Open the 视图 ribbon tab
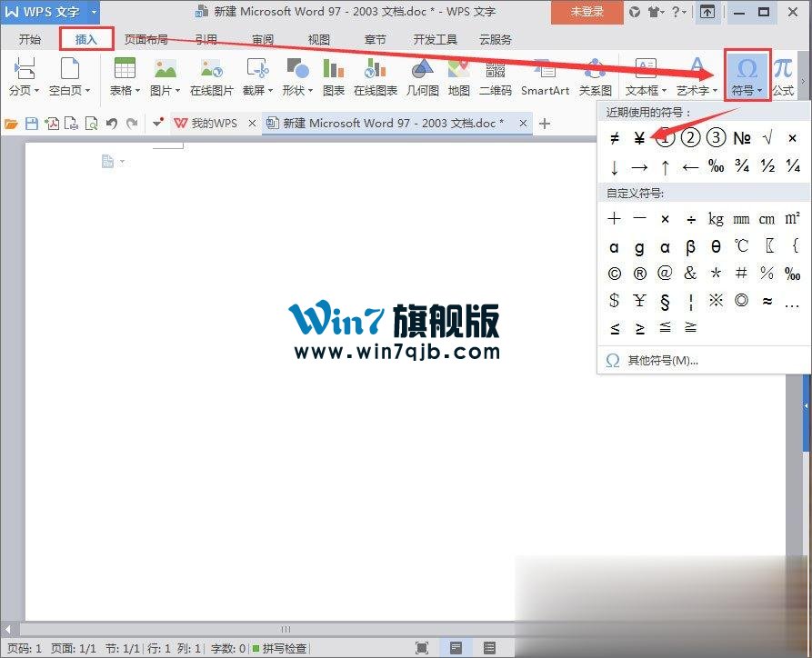812x658 pixels. [x=318, y=39]
